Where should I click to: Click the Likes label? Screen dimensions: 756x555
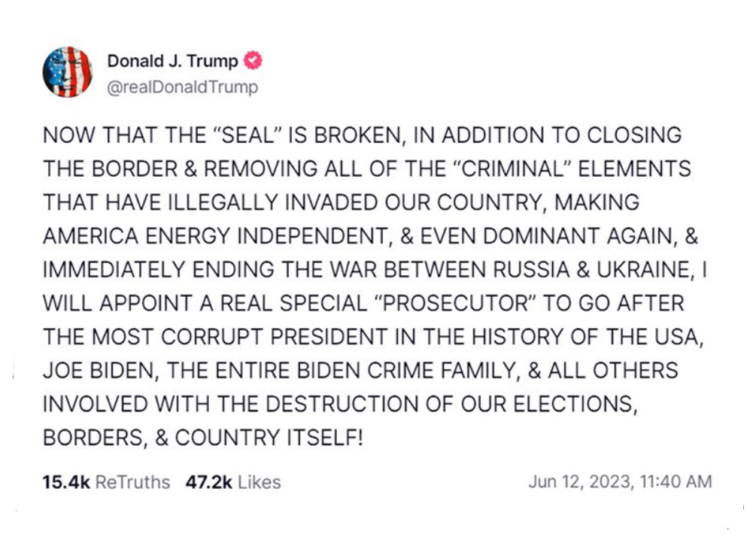click(x=260, y=482)
